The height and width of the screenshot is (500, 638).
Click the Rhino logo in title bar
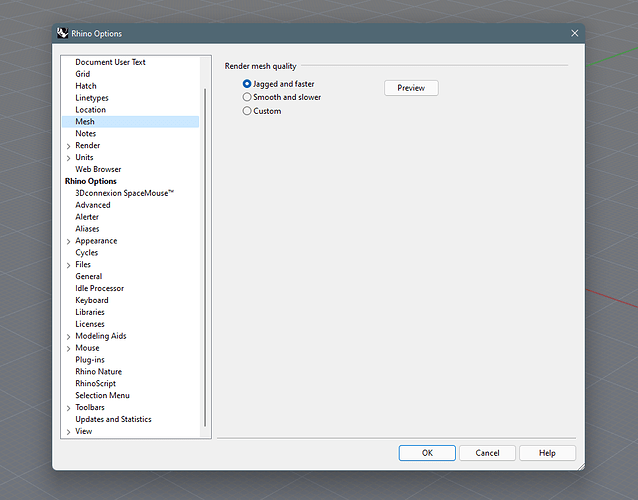[x=63, y=33]
